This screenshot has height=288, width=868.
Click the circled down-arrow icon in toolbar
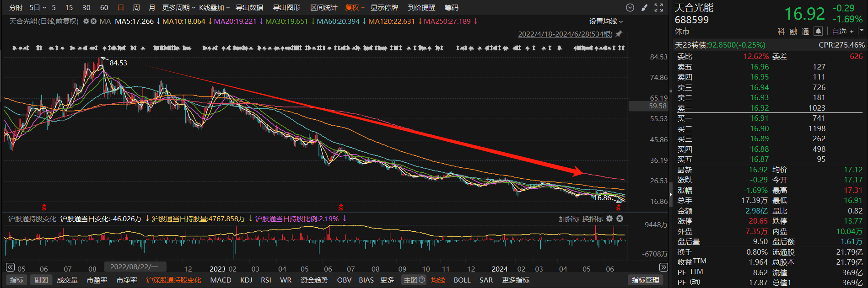tap(630, 8)
